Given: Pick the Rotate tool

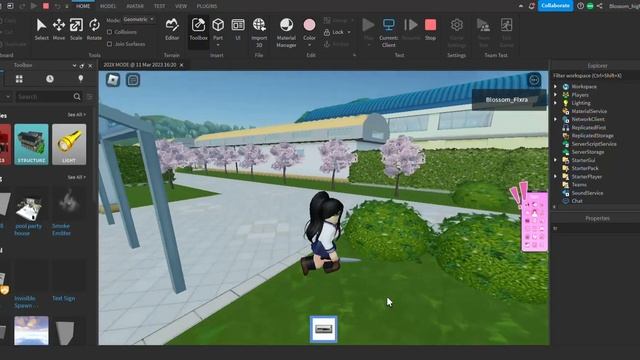Looking at the screenshot, I should 94,29.
